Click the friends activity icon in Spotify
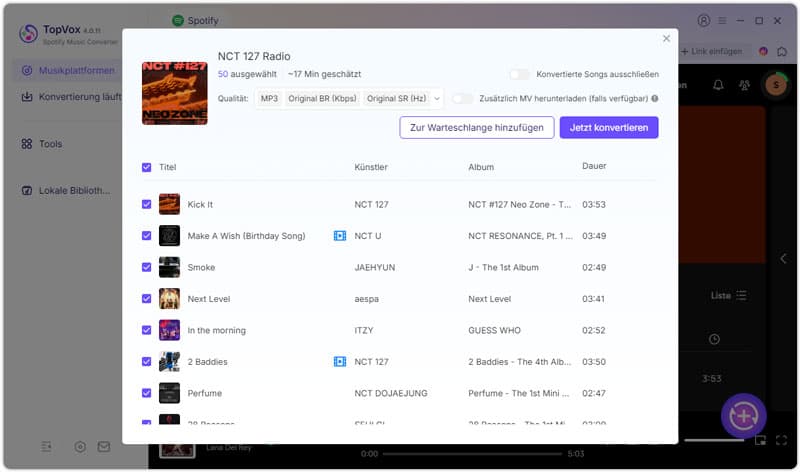The height and width of the screenshot is (472, 800). tap(744, 85)
